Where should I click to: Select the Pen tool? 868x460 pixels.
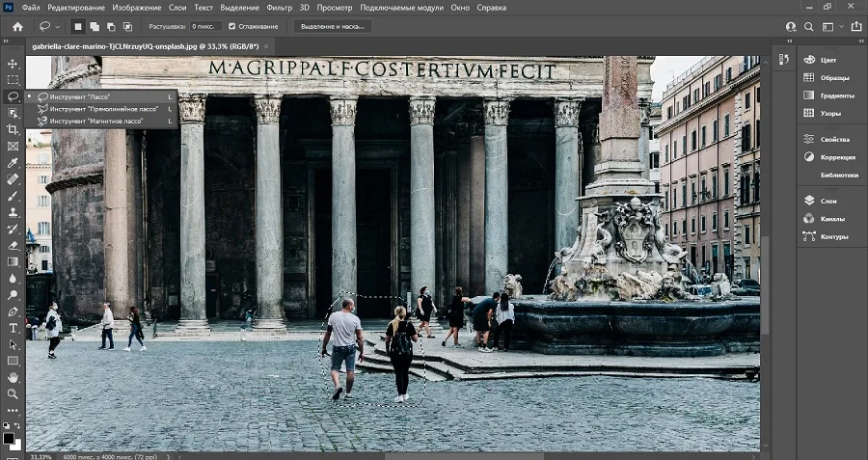click(13, 311)
